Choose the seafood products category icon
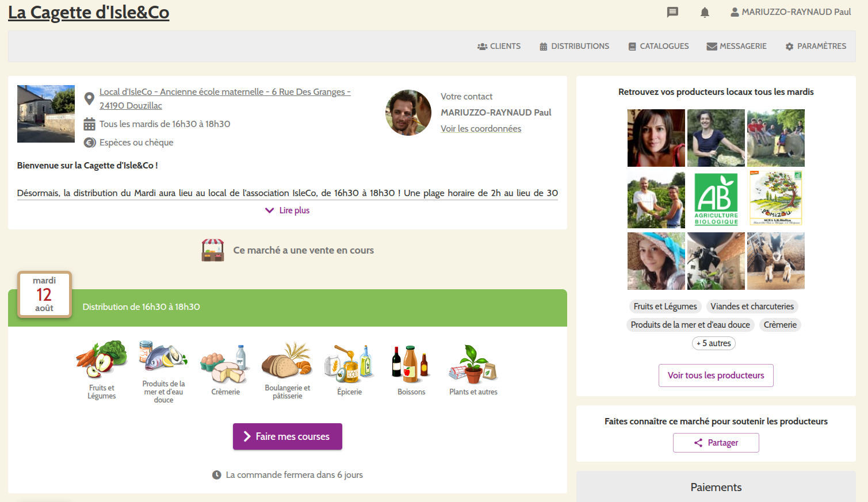The width and height of the screenshot is (868, 502). (163, 357)
